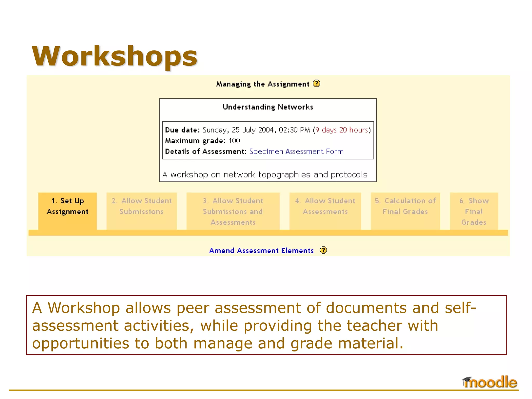The height and width of the screenshot is (399, 532).
Task: Open Allow Student Submissions and Assessments tab
Action: pyautogui.click(x=233, y=211)
